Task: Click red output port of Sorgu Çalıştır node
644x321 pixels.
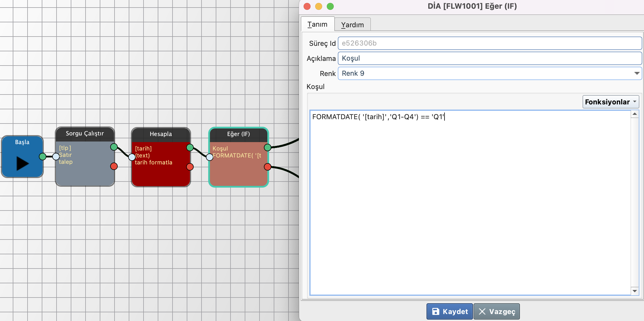Action: (114, 166)
